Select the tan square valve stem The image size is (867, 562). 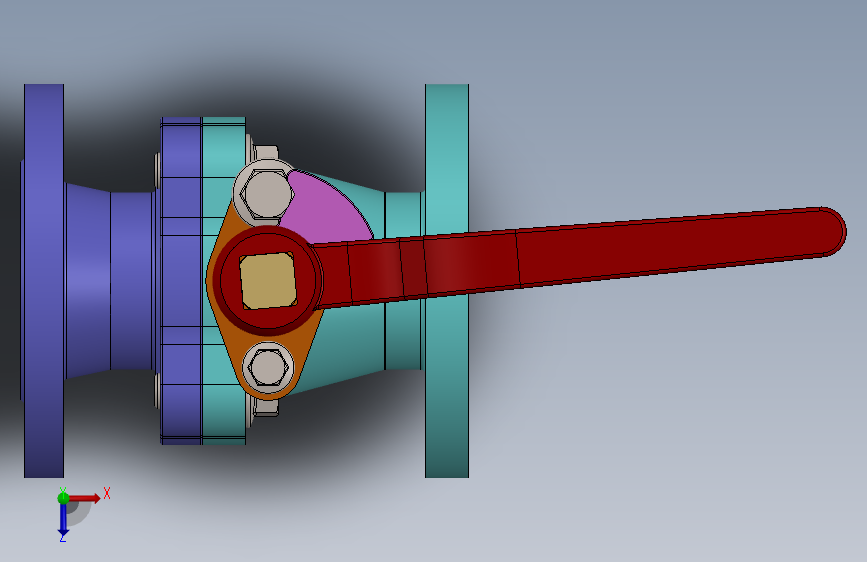pyautogui.click(x=268, y=280)
